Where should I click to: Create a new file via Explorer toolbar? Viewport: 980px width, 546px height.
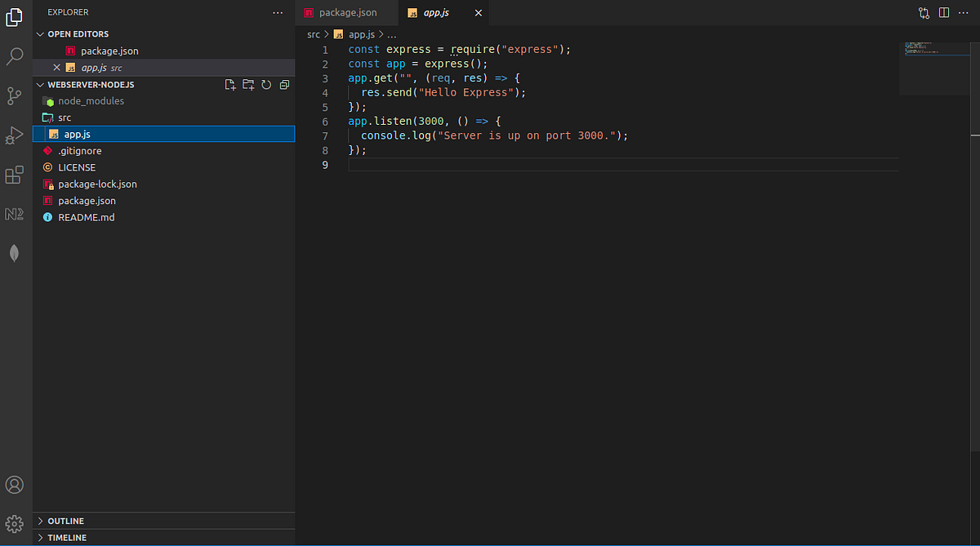point(229,84)
